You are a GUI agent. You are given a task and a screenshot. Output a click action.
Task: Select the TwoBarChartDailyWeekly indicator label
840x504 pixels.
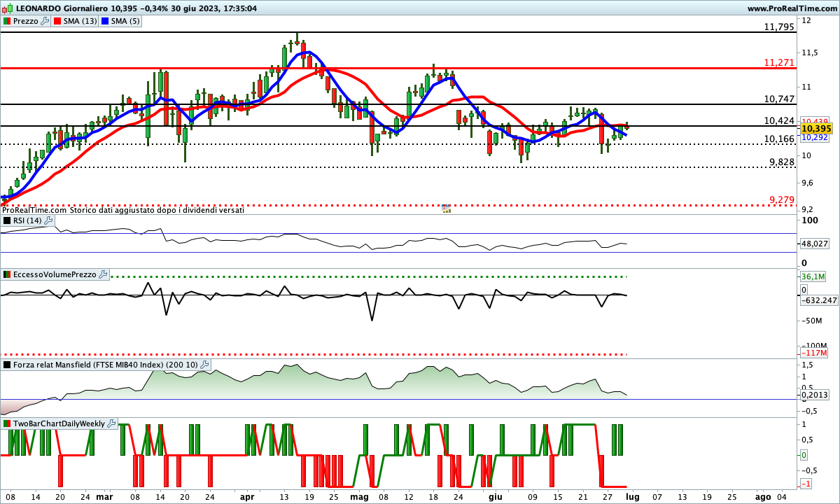(x=59, y=423)
